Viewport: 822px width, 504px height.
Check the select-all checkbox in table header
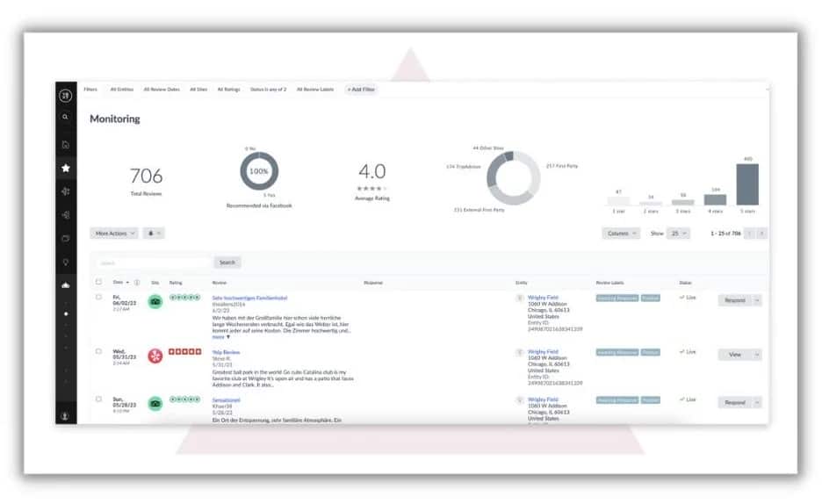coord(98,282)
